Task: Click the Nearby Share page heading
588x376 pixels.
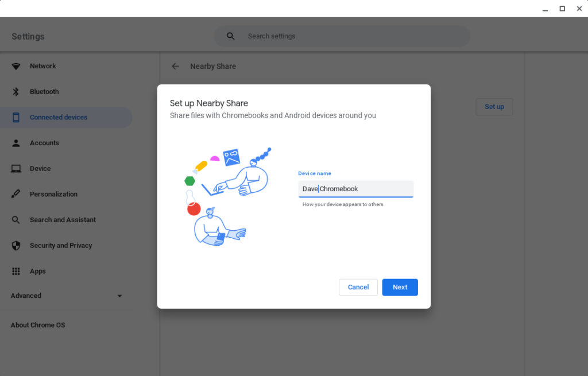Action: coord(213,67)
